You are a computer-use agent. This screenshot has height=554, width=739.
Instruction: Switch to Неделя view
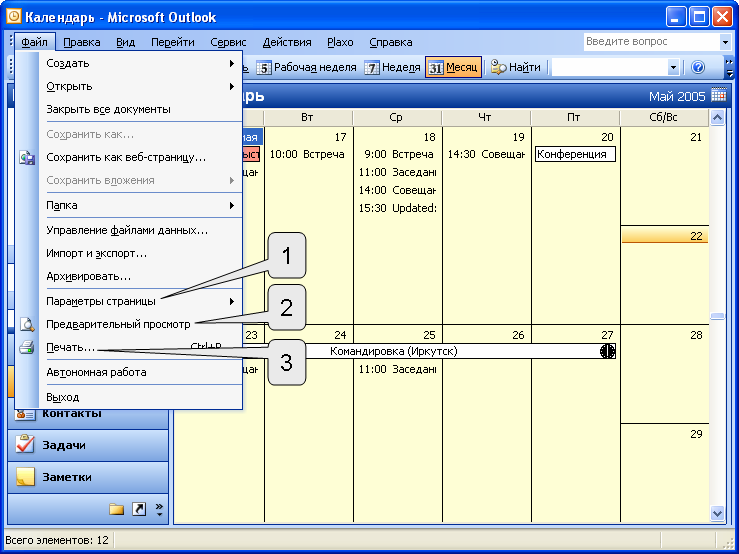392,67
